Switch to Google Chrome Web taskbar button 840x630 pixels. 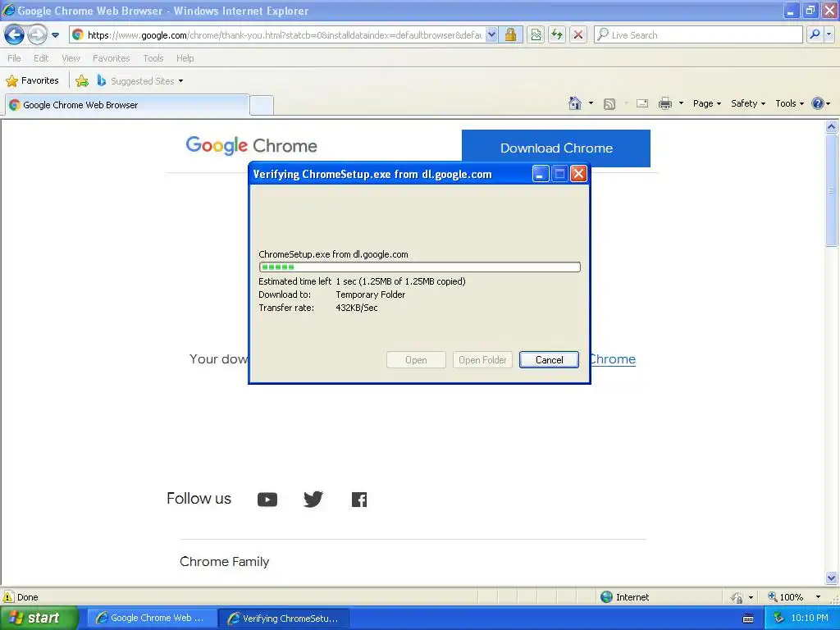click(x=152, y=618)
